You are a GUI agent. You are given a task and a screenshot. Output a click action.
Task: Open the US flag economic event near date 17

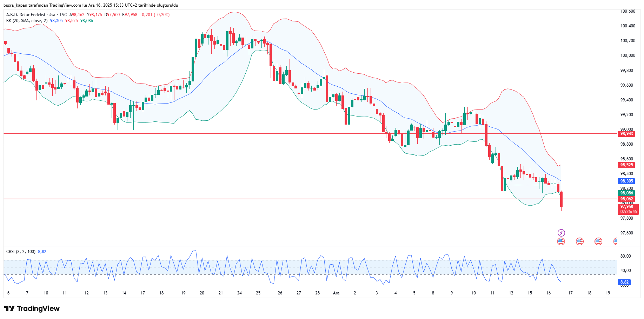click(x=580, y=241)
